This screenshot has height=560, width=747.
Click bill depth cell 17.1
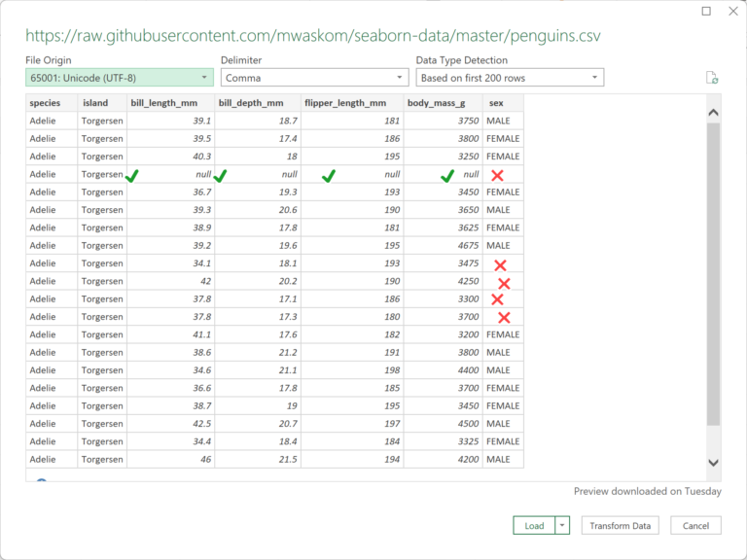point(258,299)
